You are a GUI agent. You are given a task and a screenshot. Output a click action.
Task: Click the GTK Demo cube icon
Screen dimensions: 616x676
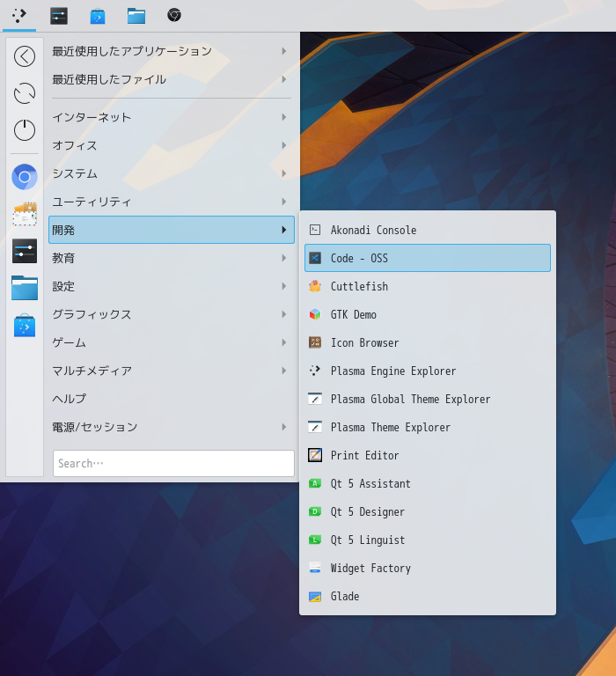[x=315, y=314]
